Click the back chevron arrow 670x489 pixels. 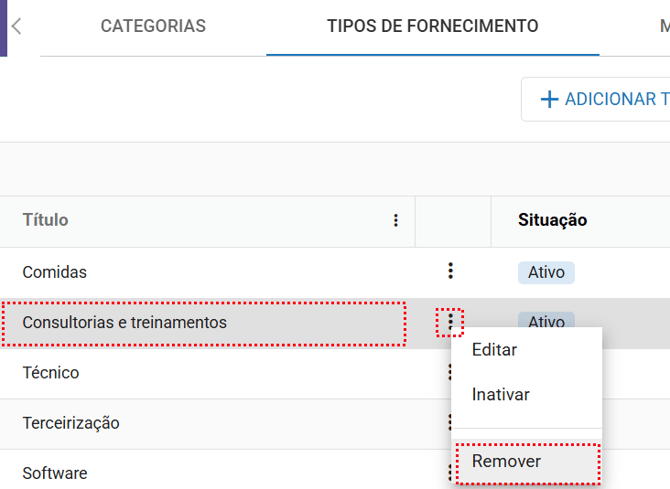click(x=17, y=27)
